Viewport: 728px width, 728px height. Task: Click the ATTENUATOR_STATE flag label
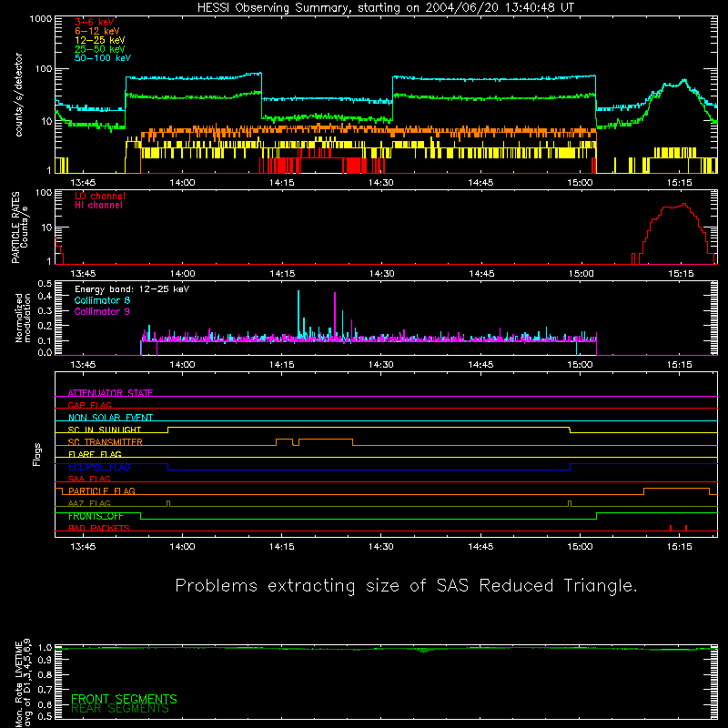110,393
